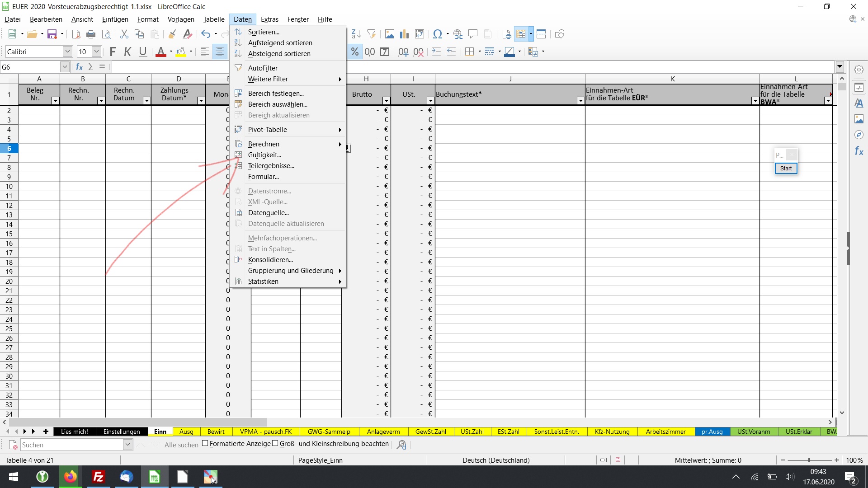
Task: Open the Function Wizard fx icon
Action: tap(79, 67)
